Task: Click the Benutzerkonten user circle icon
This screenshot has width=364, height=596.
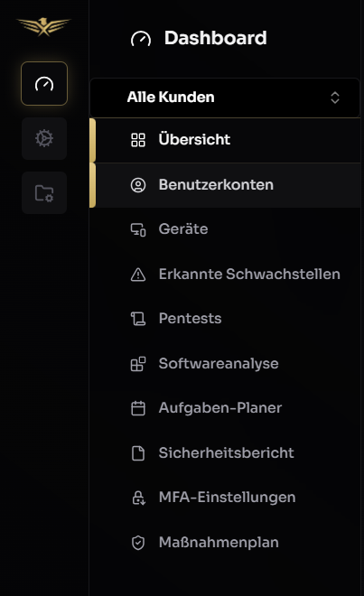Action: coord(138,185)
